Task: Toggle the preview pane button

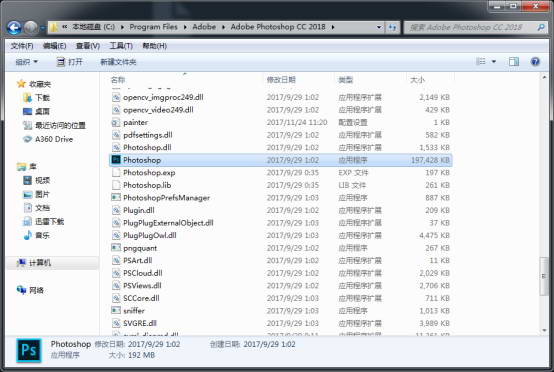Action: 514,62
